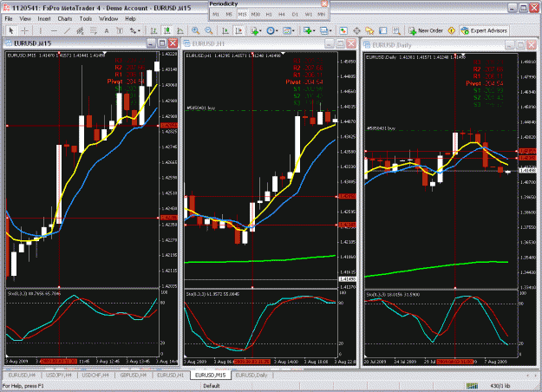Open the Tools menu
The width and height of the screenshot is (542, 392).
(x=85, y=19)
